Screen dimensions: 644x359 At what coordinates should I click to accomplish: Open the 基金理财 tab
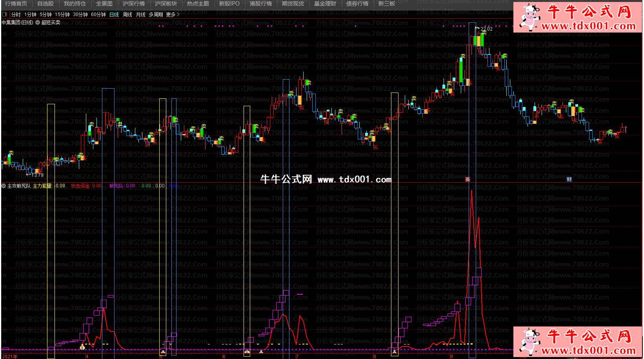pos(325,4)
